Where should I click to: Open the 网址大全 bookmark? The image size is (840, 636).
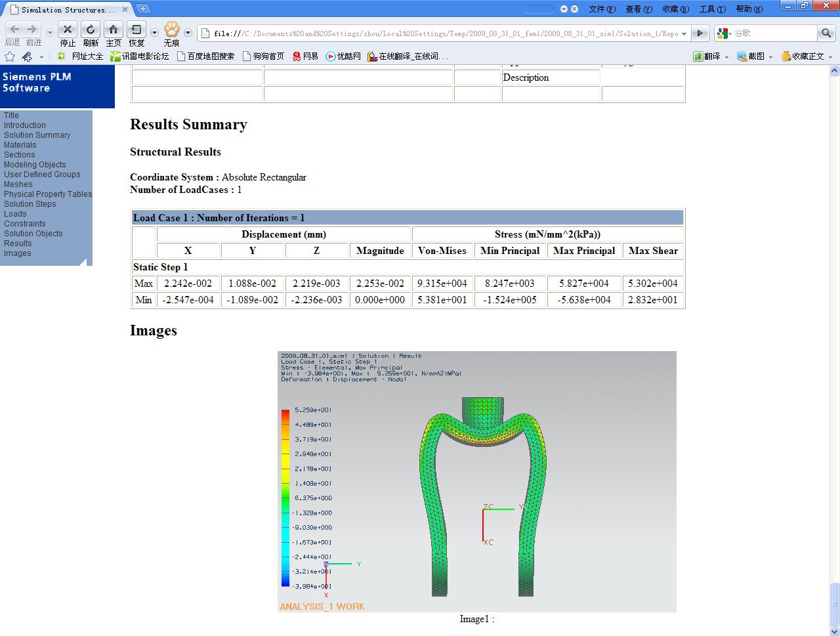coord(80,56)
